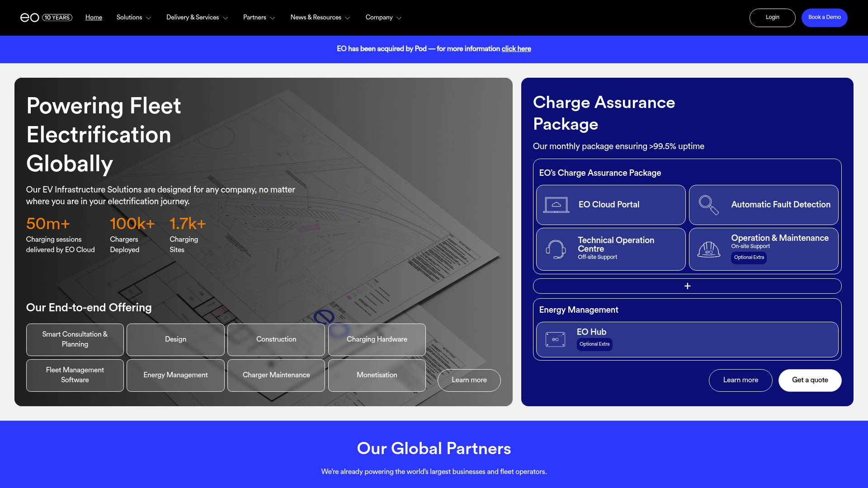This screenshot has height=488, width=868.
Task: Click the EO Hub device icon
Action: click(x=555, y=339)
